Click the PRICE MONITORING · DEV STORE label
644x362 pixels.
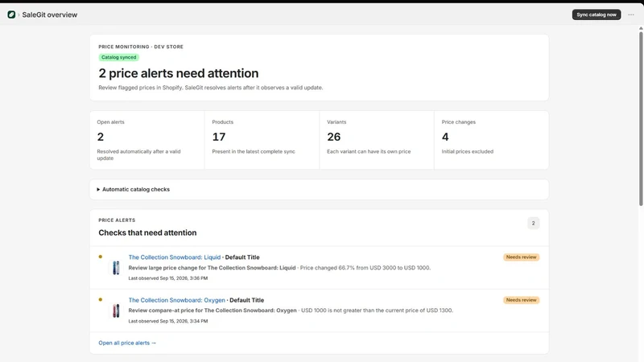141,47
